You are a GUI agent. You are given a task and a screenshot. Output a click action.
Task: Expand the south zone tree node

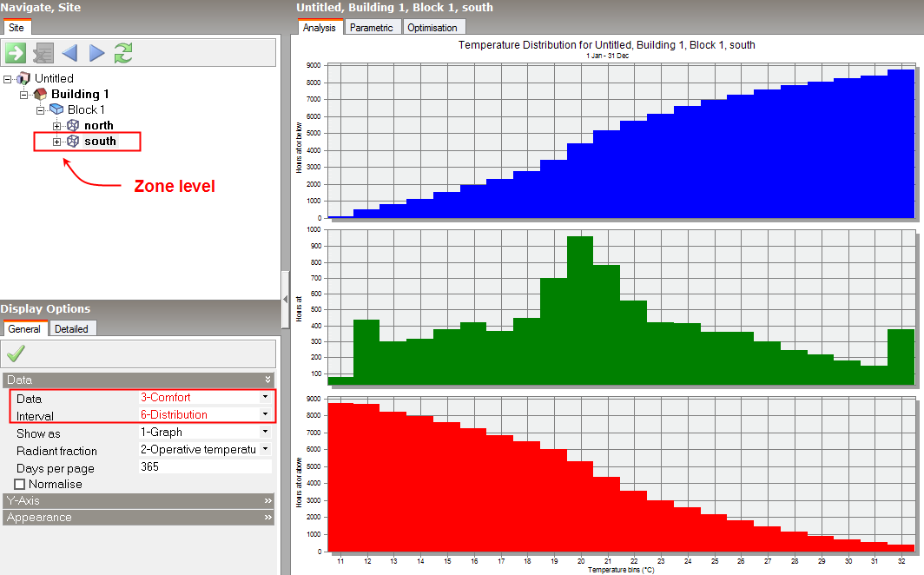click(x=57, y=142)
